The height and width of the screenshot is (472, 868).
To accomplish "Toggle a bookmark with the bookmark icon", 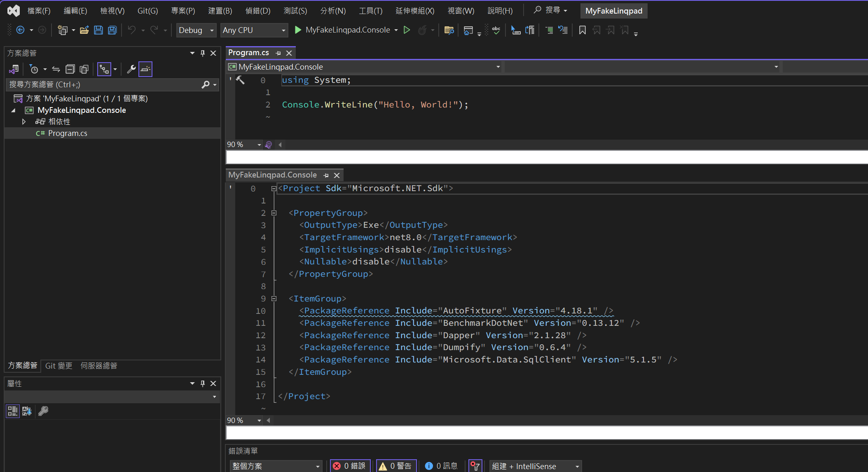I will (583, 30).
